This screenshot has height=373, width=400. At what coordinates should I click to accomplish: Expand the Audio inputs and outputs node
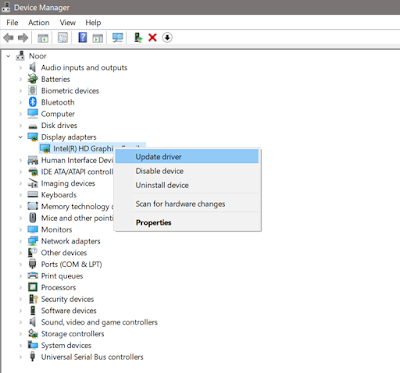pos(20,68)
